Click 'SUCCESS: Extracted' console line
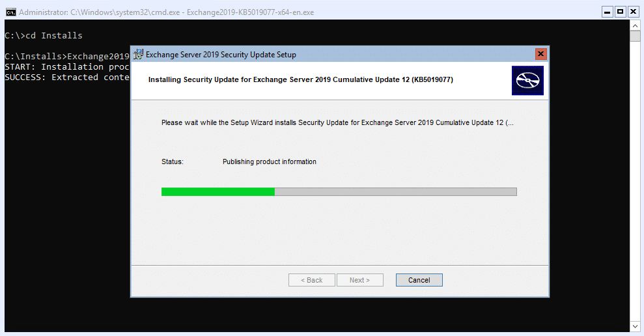Screen dimensions: 644x336 pyautogui.click(x=67, y=77)
